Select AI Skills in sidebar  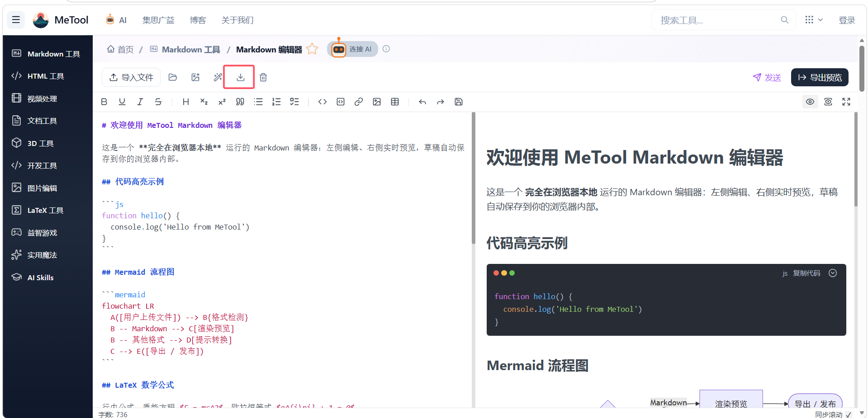(x=47, y=277)
